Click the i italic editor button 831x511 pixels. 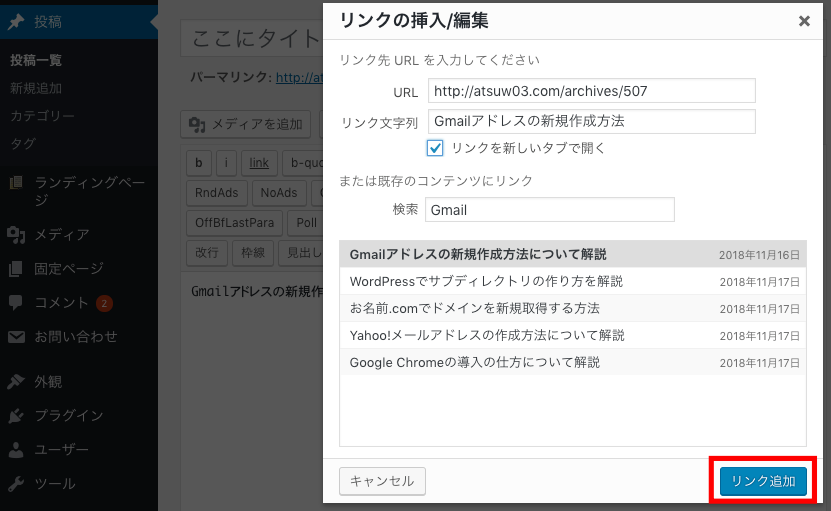tap(226, 163)
